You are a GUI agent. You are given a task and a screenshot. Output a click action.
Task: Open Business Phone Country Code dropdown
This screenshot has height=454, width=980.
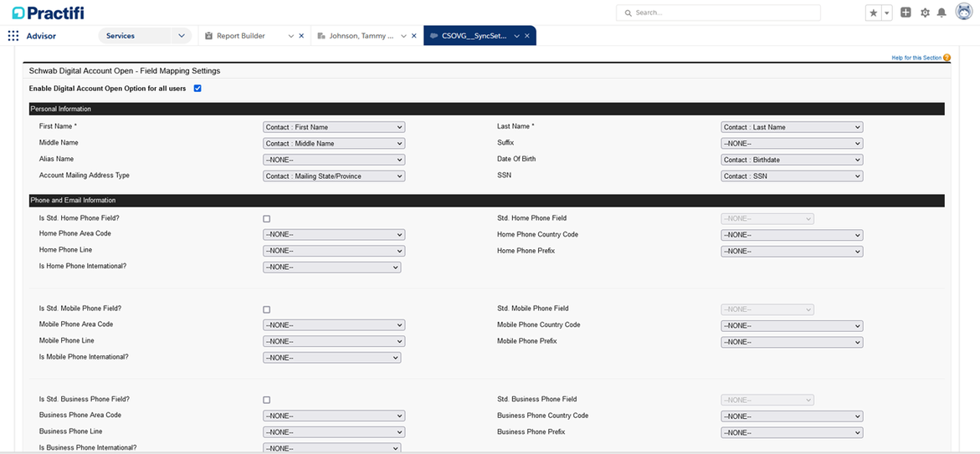[x=792, y=416]
